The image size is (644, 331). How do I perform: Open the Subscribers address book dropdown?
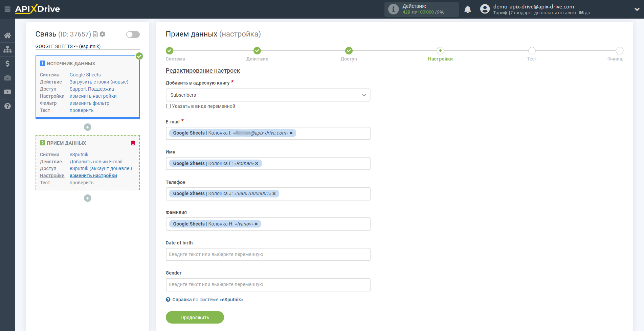click(x=268, y=95)
